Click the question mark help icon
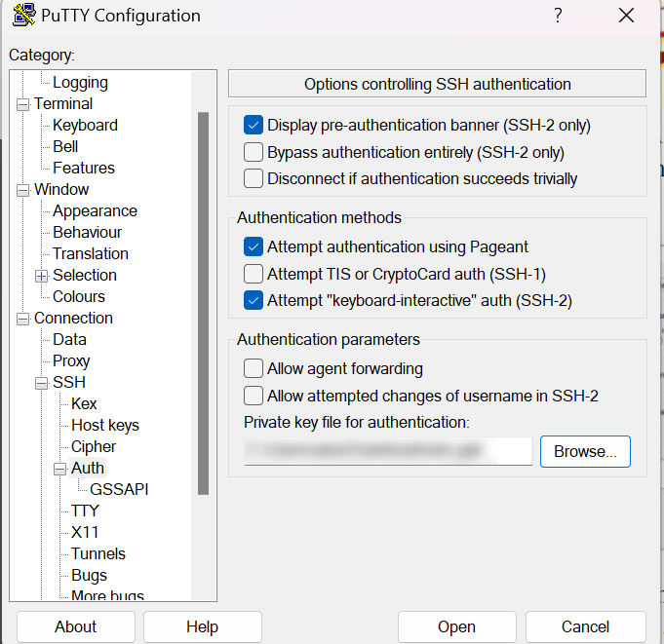This screenshot has width=664, height=644. tap(558, 16)
